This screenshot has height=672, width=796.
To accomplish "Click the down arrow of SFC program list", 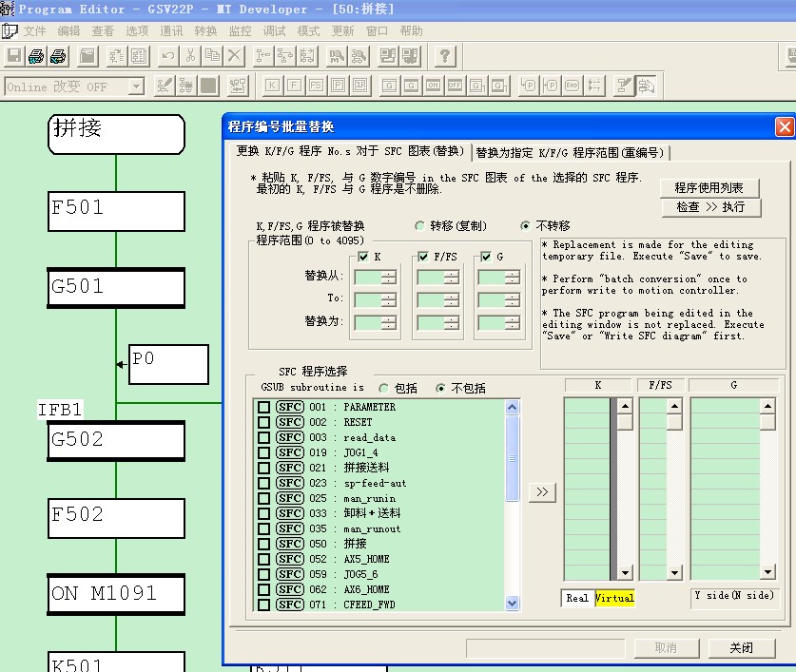I will pyautogui.click(x=513, y=603).
